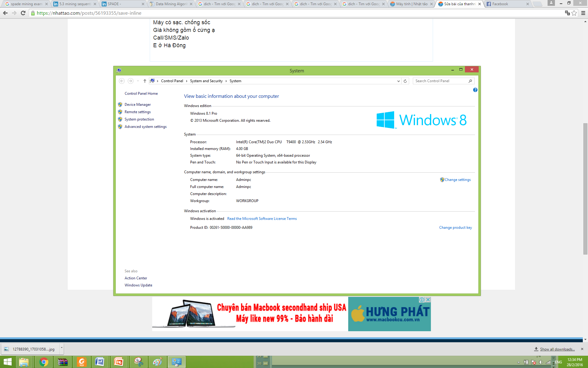The image size is (588, 368).
Task: Click the Chrome new tab button
Action: (537, 4)
